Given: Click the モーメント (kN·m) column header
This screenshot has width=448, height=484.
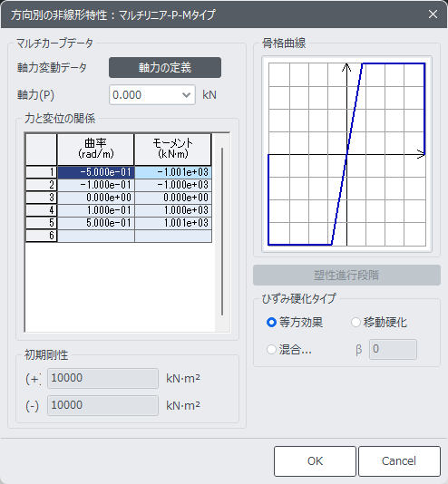Looking at the screenshot, I should (173, 150).
